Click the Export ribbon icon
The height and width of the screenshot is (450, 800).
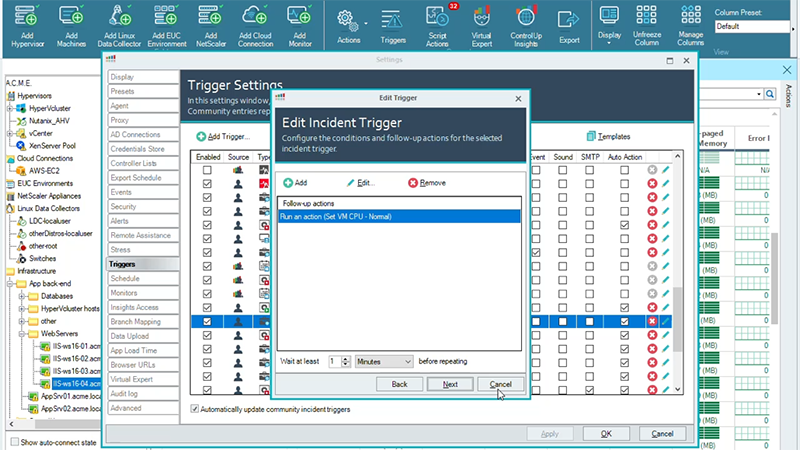click(569, 27)
